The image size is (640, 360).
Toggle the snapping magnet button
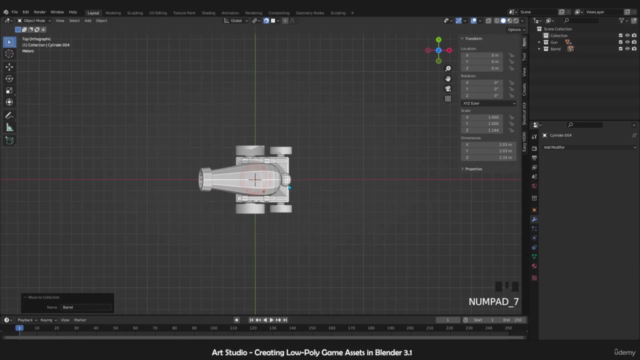[x=266, y=21]
